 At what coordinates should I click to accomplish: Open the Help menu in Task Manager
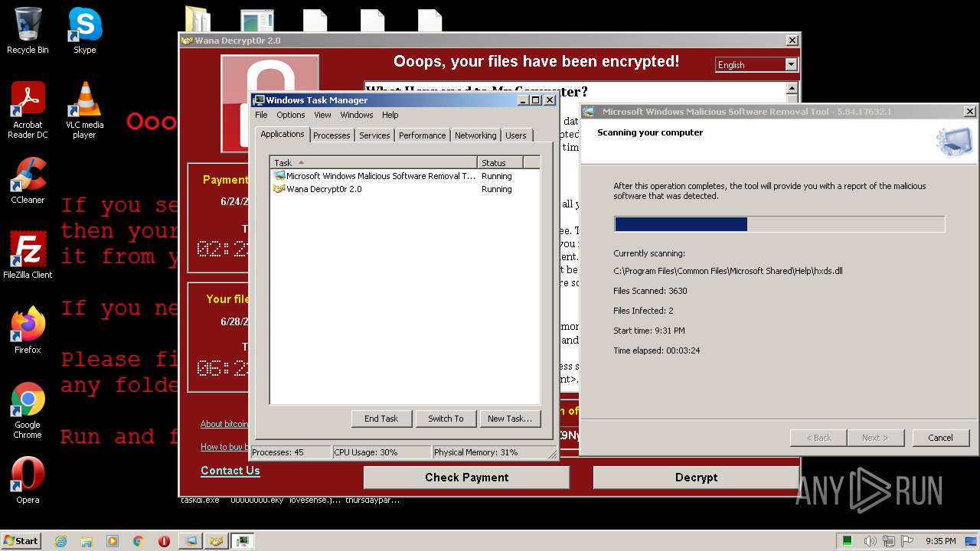[x=390, y=115]
